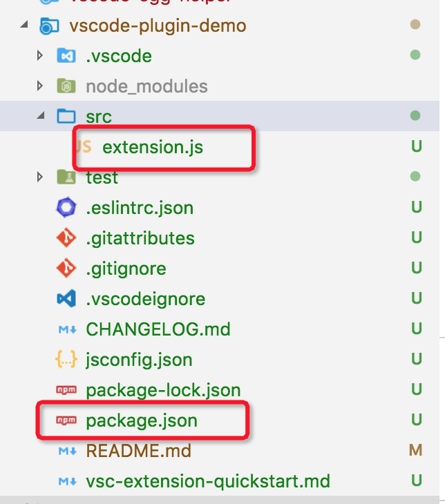445x504 pixels.
Task: Expand the node_modules folder arrow
Action: [41, 86]
